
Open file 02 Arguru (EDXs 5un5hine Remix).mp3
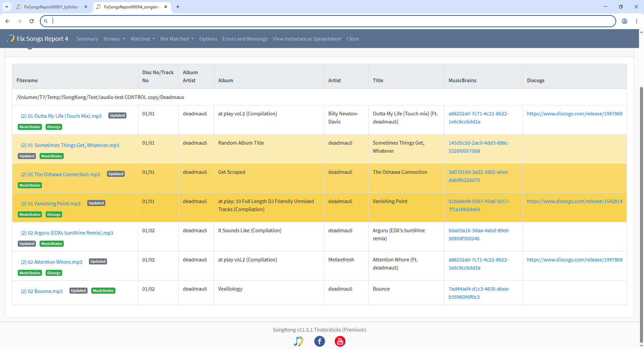click(x=67, y=233)
